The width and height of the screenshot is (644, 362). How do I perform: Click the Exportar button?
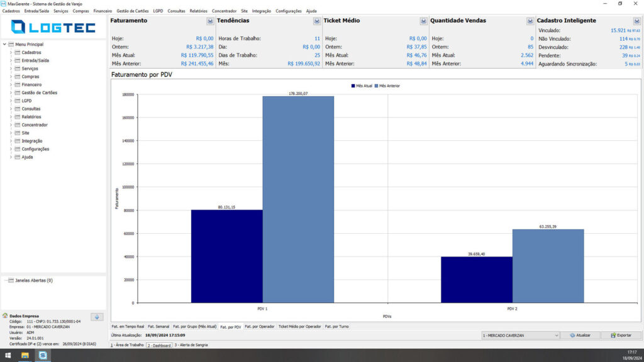[x=621, y=336]
